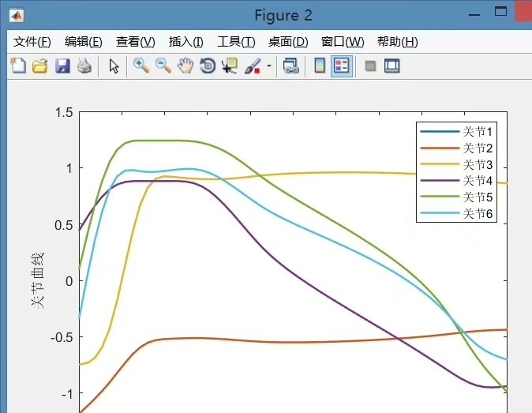
Task: Open the 工具(T) menu
Action: click(x=236, y=42)
